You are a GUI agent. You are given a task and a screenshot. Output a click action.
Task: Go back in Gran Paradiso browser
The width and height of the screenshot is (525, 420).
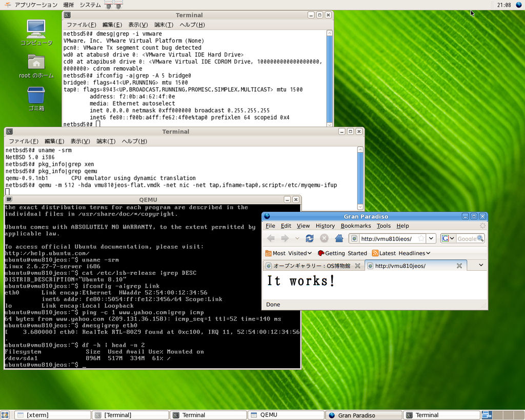[271, 238]
